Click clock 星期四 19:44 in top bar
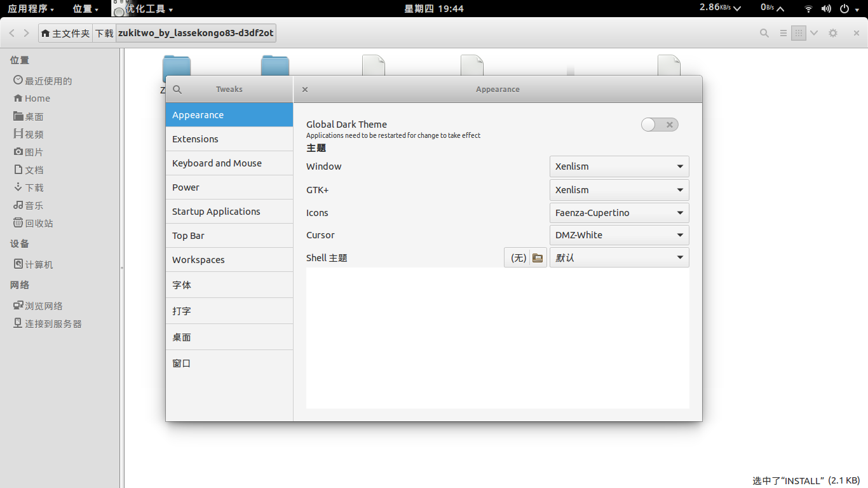 (x=434, y=9)
